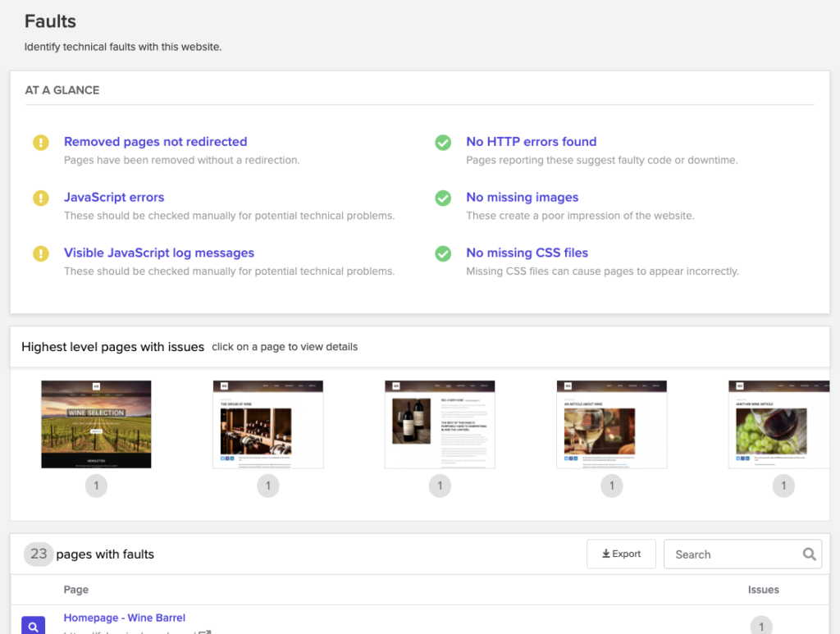Click issue count badge under two bottles thumbnail
This screenshot has height=634, width=840.
(x=440, y=486)
